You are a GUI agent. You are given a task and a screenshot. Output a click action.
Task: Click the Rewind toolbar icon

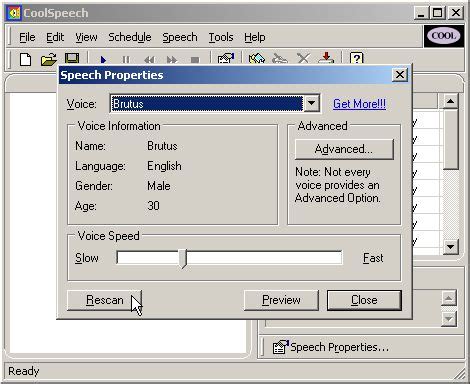[x=149, y=60]
